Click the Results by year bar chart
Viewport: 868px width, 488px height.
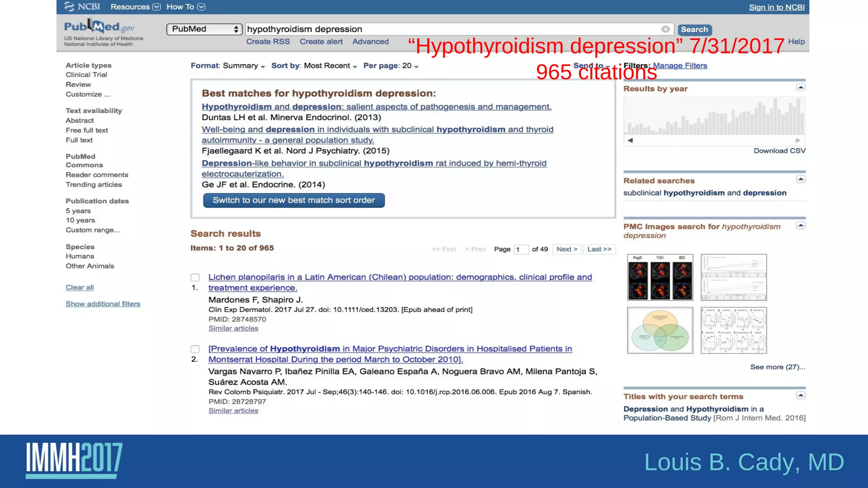(714, 116)
